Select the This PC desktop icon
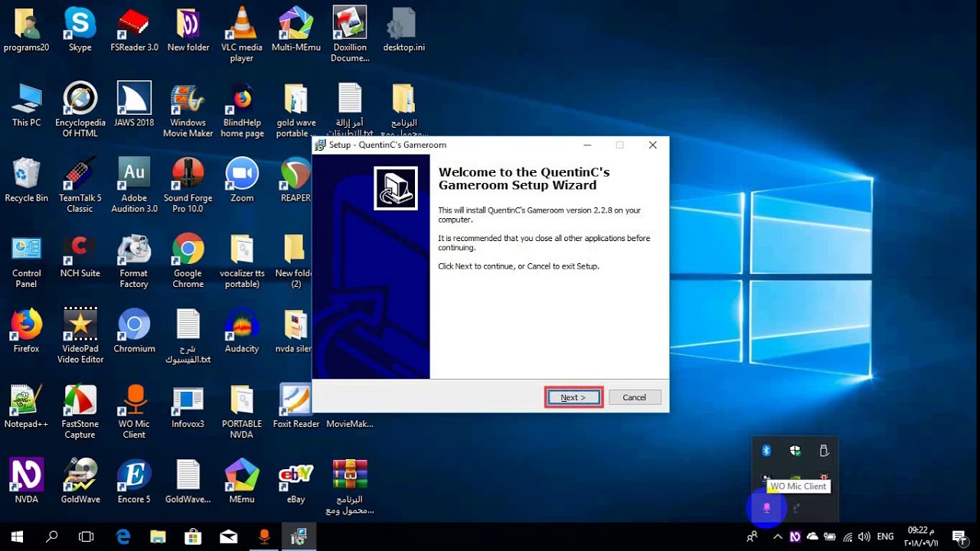Screen dimensions: 980x551 click(x=27, y=105)
